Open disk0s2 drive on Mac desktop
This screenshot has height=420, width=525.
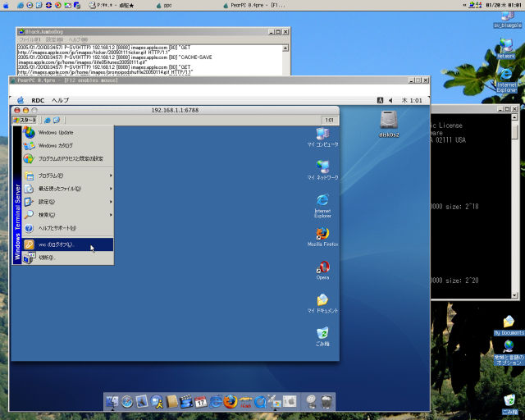click(389, 124)
